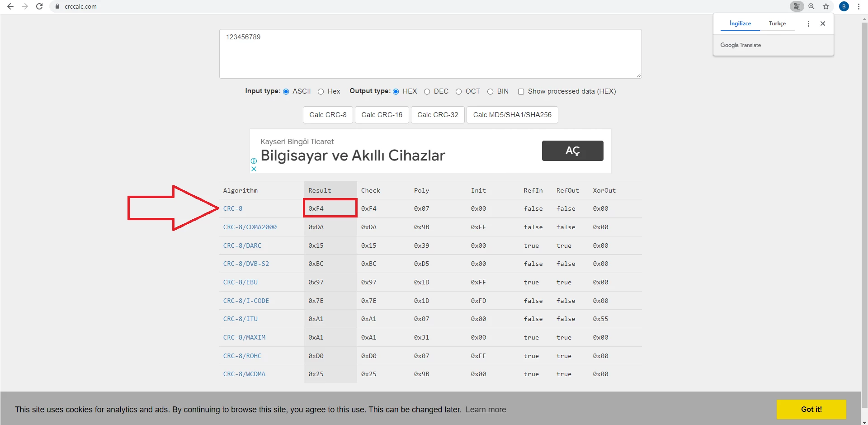Open translate popup options menu
Viewport: 868px width, 425px height.
coord(808,24)
